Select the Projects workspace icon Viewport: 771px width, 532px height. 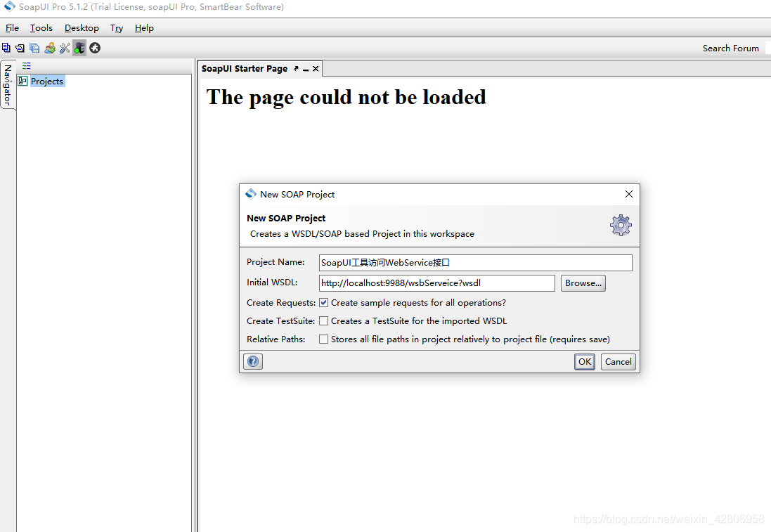pos(22,81)
